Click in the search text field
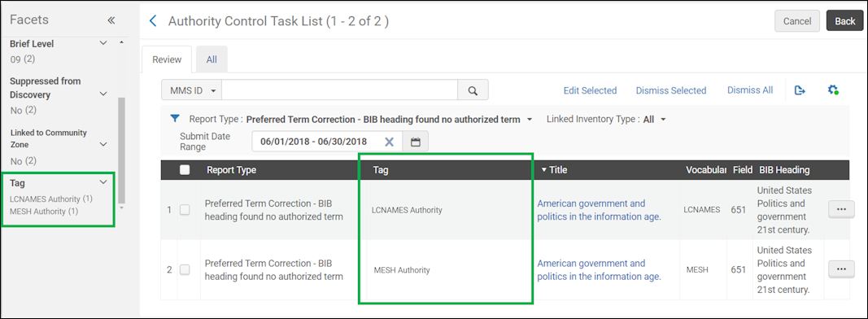The image size is (868, 319). pos(339,90)
